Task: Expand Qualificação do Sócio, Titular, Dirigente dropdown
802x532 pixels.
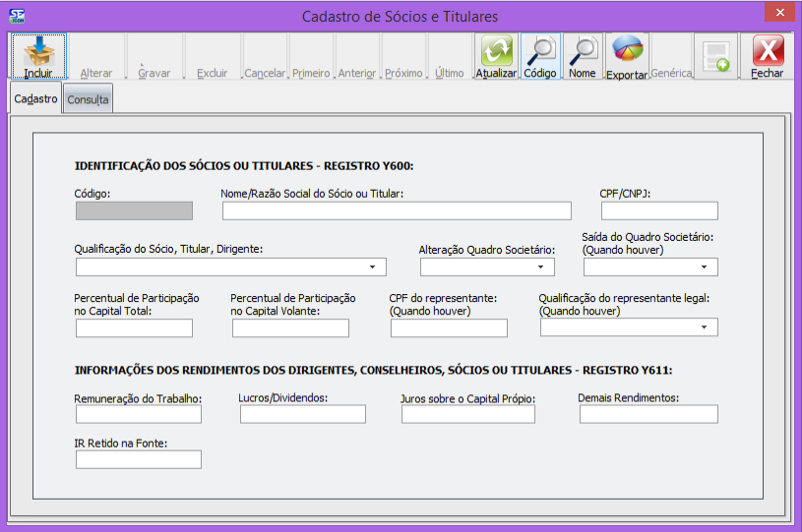Action: click(x=372, y=266)
